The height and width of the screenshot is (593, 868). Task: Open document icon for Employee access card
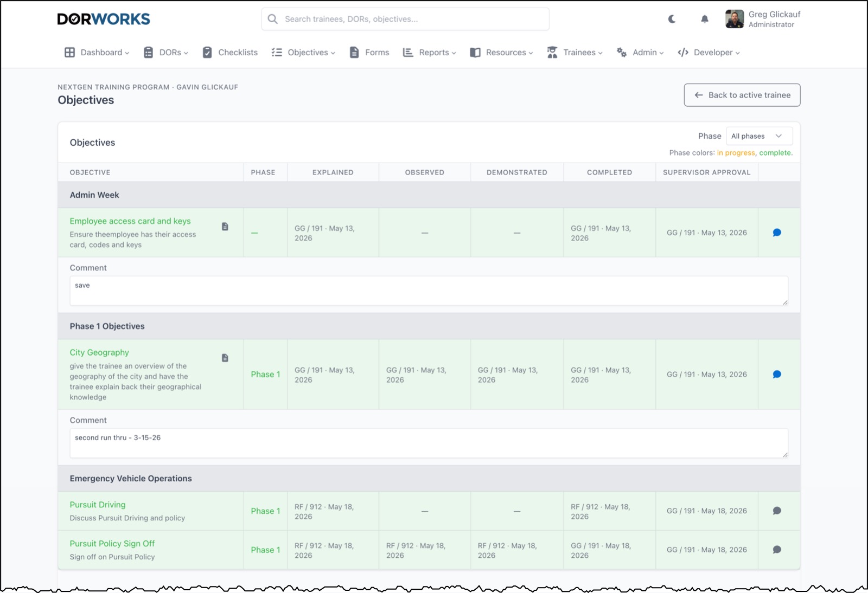[x=225, y=227]
